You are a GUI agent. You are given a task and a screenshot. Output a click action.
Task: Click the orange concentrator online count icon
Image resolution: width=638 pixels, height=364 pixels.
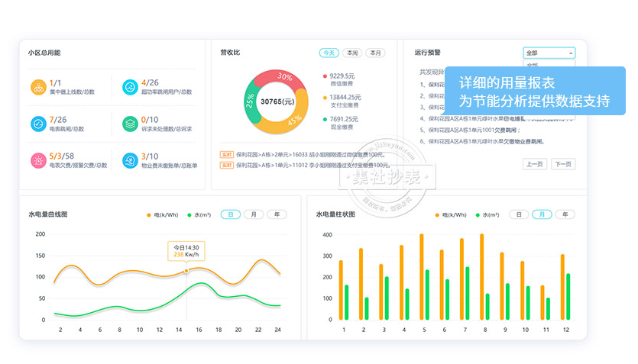[x=38, y=87]
